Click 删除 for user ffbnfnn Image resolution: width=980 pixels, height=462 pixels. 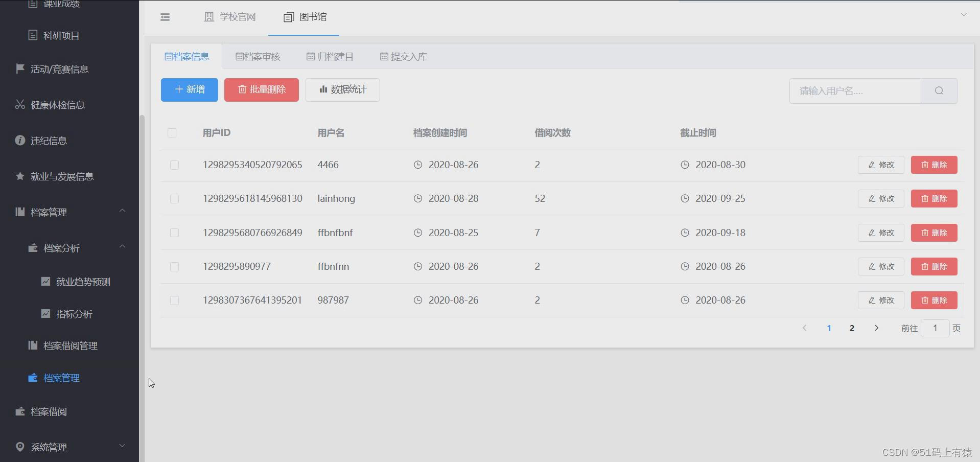point(934,267)
